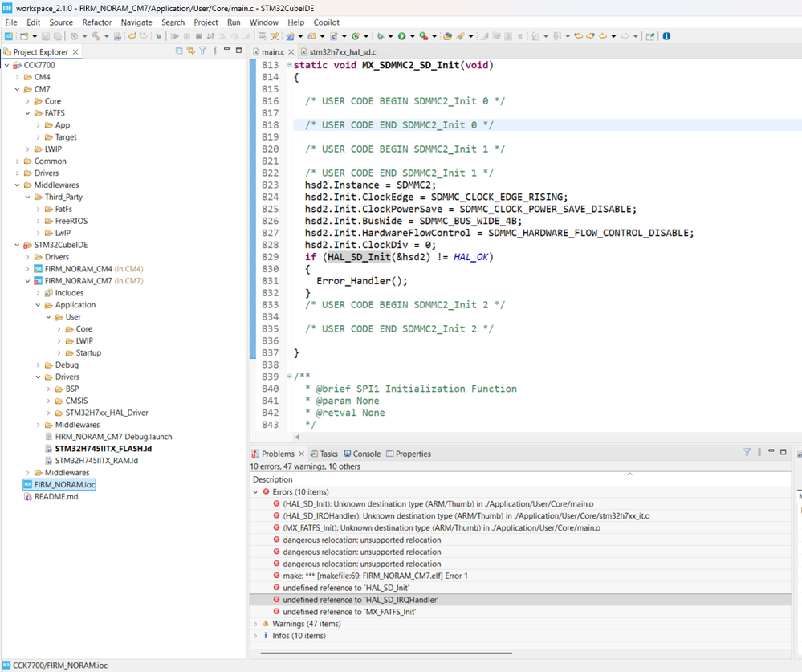Expand the Infos (10 items) group
Image resolution: width=802 pixels, height=672 pixels.
click(256, 636)
